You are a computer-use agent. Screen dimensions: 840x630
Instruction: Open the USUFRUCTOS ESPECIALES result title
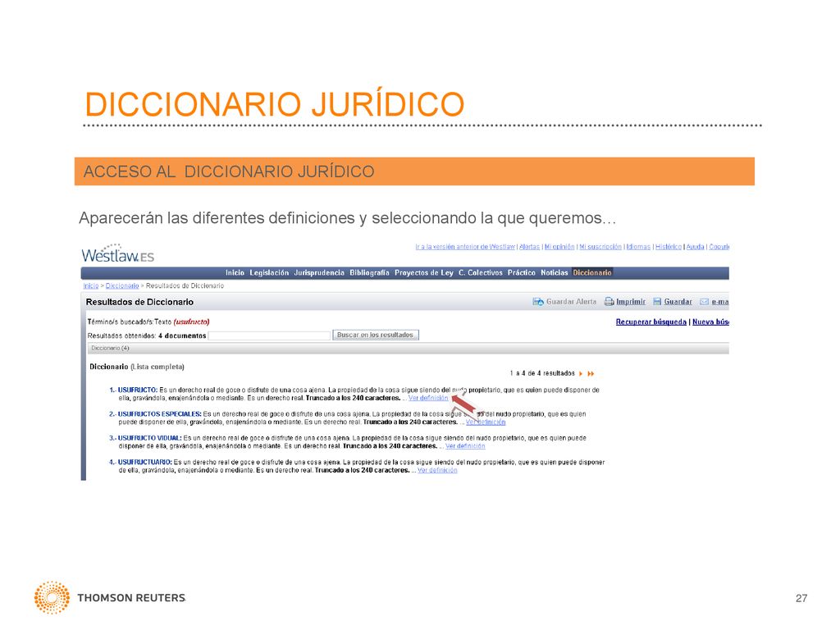click(160, 414)
